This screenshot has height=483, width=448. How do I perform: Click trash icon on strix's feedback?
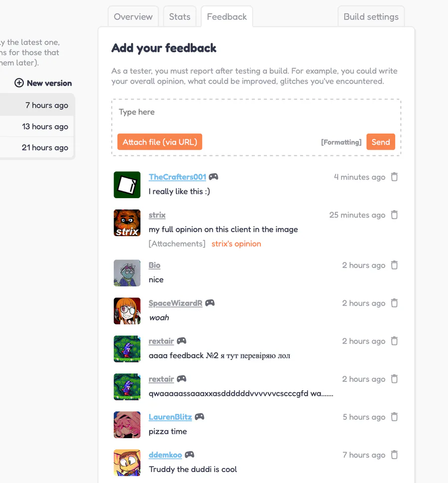coord(394,215)
